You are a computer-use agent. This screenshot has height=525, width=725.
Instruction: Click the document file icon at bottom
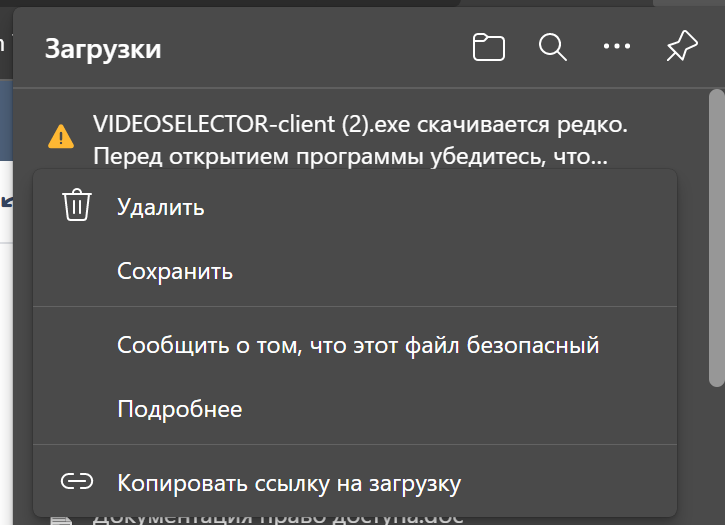[x=61, y=520]
